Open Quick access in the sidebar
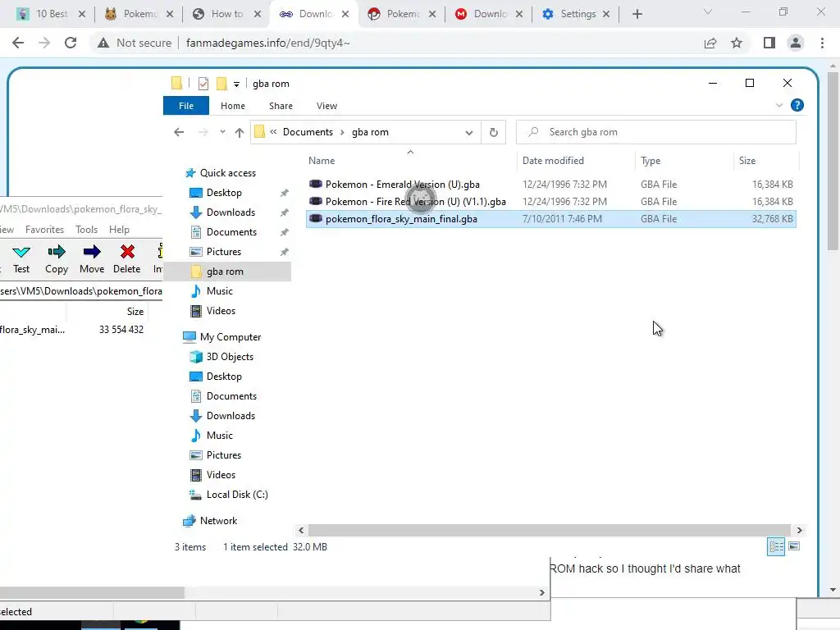Image resolution: width=840 pixels, height=630 pixels. point(228,173)
